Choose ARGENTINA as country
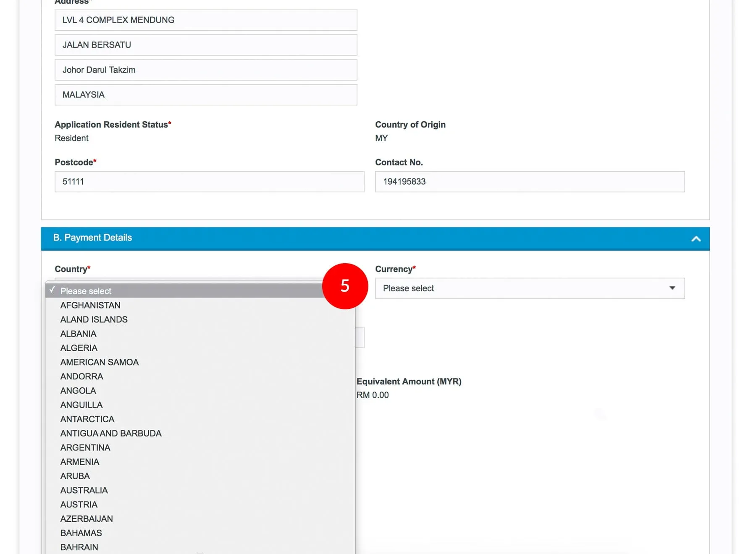Viewport: 756px width, 554px height. [x=85, y=447]
